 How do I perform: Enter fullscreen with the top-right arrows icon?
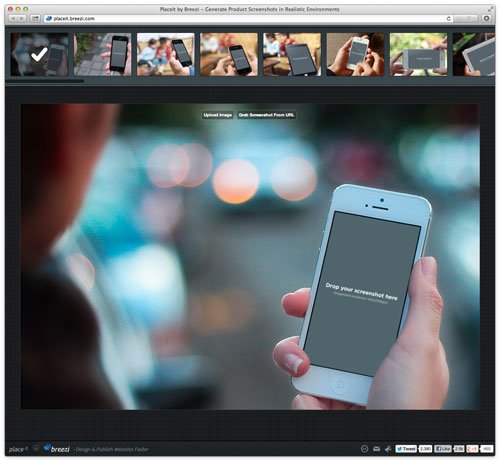click(491, 8)
